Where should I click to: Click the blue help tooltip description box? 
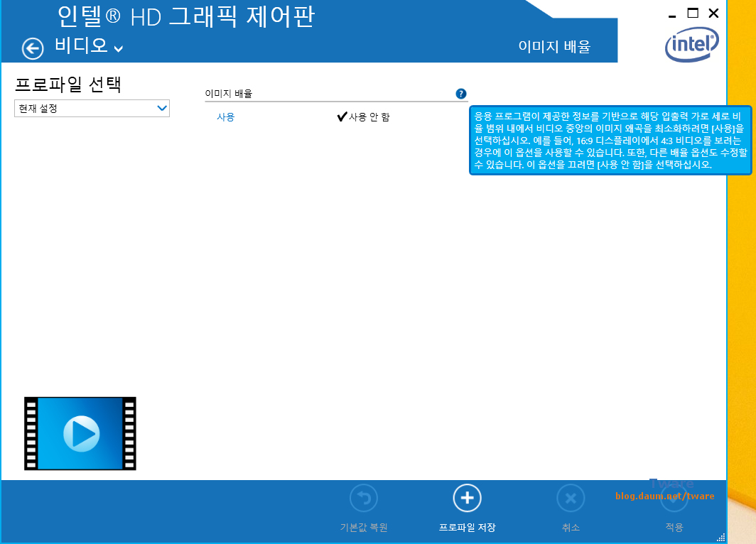pos(610,140)
